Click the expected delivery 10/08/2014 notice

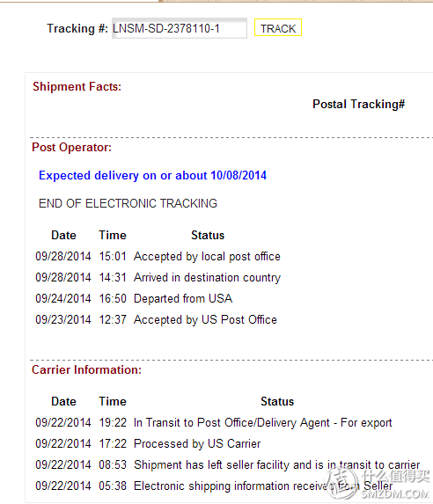152,176
